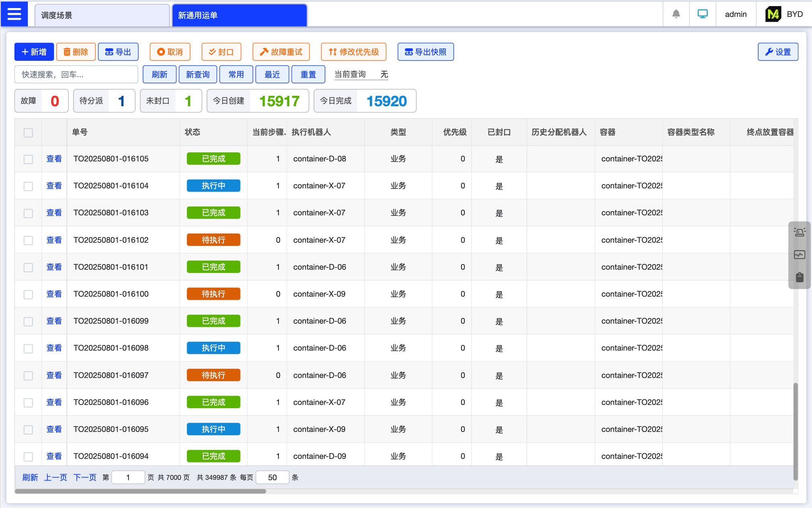812x508 pixels.
Task: Open the admin user menu
Action: (736, 14)
